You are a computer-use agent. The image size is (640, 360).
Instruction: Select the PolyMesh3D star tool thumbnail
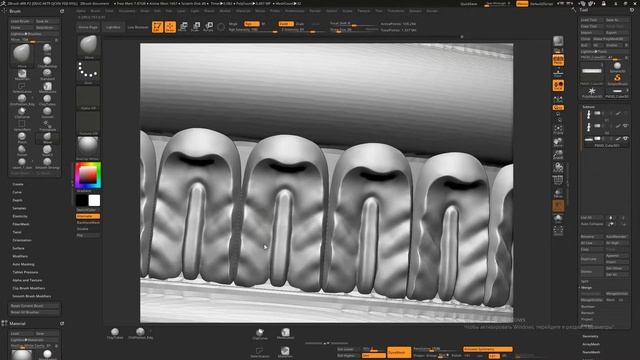(592, 92)
